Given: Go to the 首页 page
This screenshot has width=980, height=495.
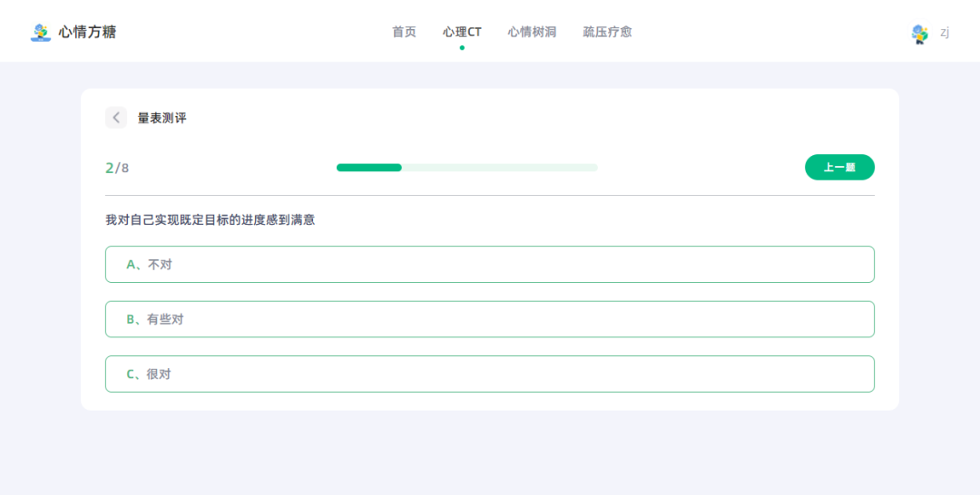Looking at the screenshot, I should click(x=404, y=32).
